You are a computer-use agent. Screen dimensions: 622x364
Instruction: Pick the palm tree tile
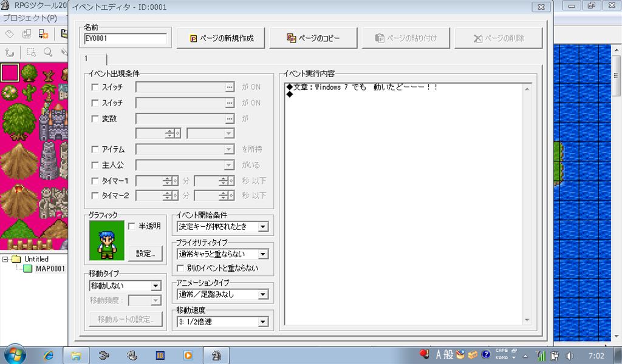tap(49, 91)
